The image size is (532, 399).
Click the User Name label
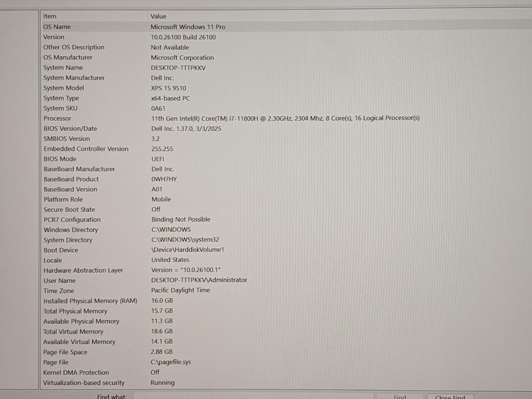(60, 281)
